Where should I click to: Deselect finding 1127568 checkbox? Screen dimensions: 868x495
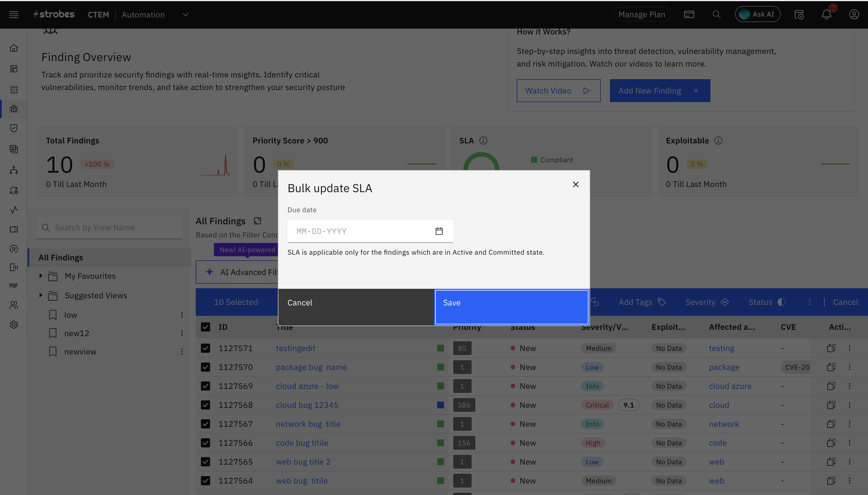coord(206,405)
